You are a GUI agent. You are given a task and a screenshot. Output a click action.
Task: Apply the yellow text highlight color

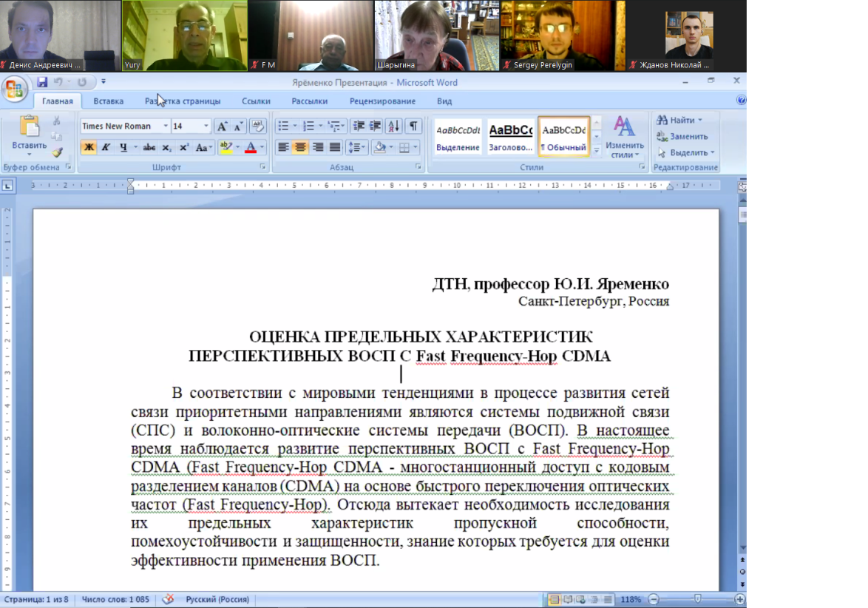pos(226,147)
